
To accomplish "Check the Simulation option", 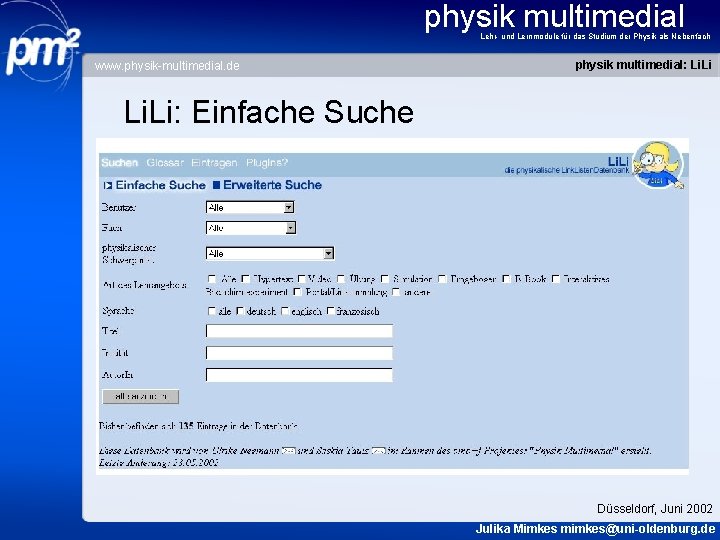I will [x=385, y=279].
